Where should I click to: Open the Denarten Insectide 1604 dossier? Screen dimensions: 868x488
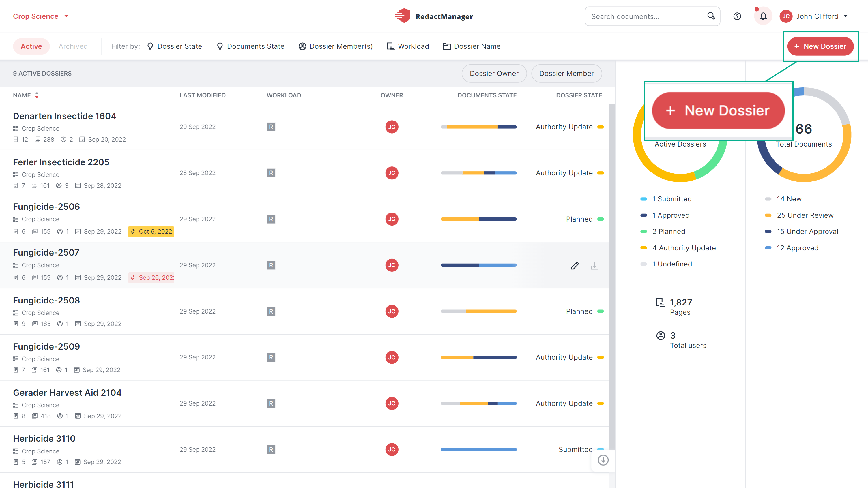pyautogui.click(x=64, y=116)
